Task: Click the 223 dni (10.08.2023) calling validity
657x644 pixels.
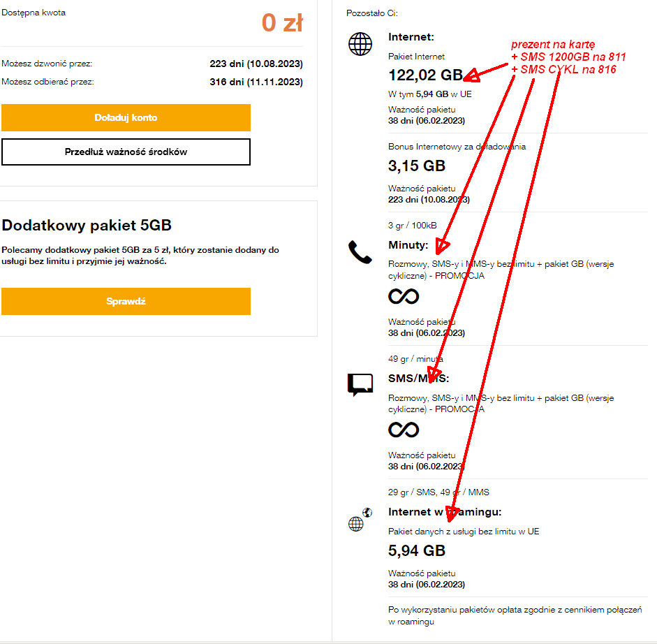Action: [256, 64]
